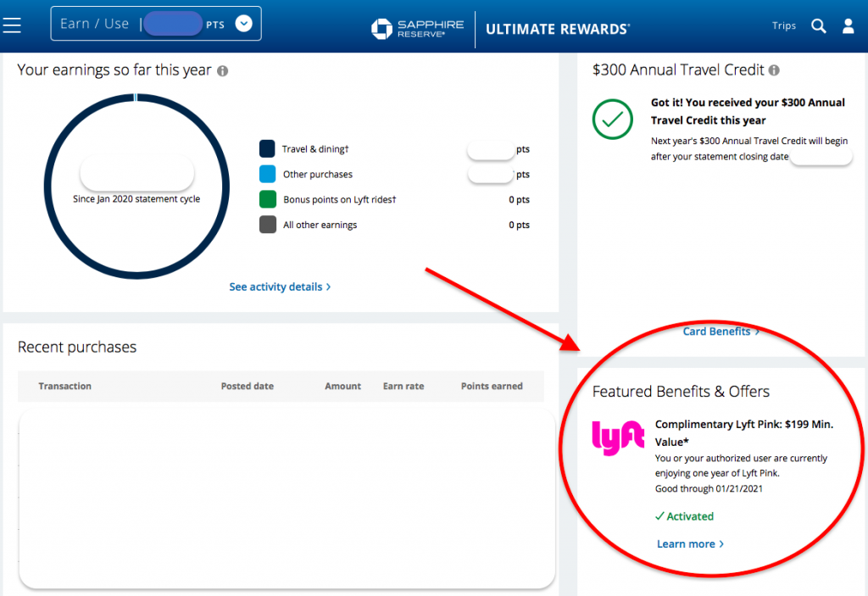
Task: Open the hamburger navigation menu
Action: [x=12, y=25]
